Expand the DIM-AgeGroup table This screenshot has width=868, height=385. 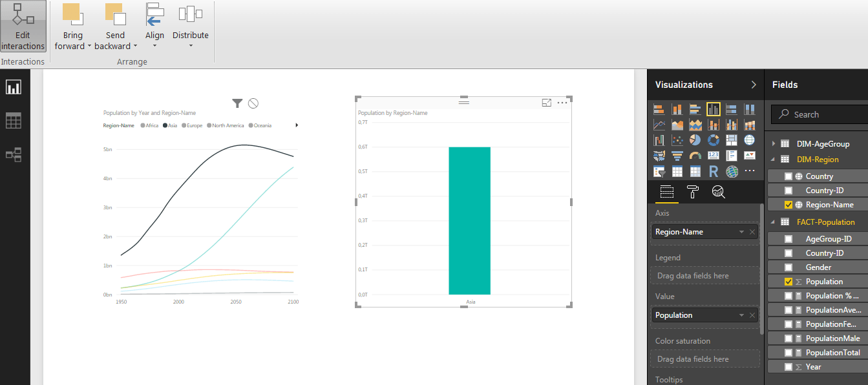pyautogui.click(x=774, y=143)
